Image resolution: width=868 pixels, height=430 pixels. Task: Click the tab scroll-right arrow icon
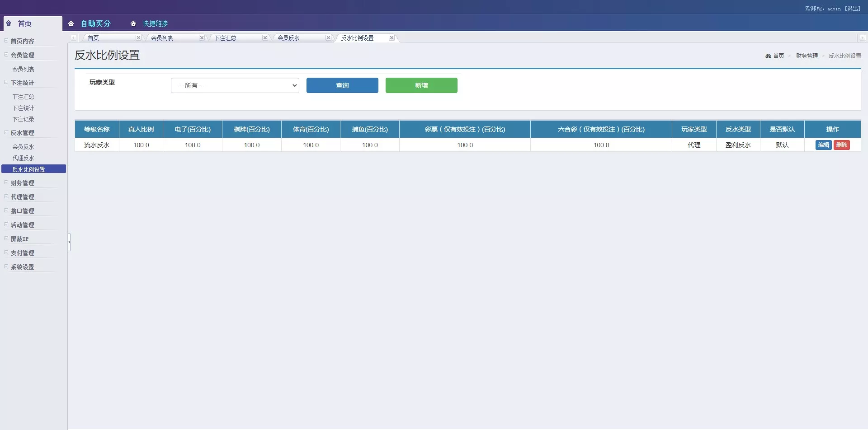click(862, 38)
